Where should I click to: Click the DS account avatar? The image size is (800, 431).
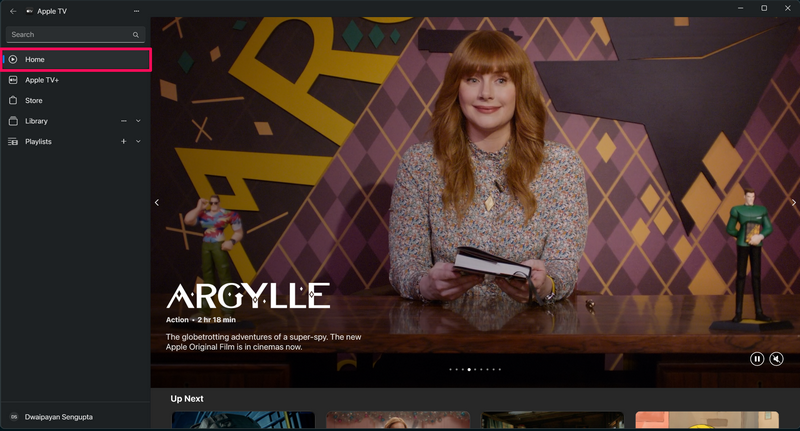14,417
